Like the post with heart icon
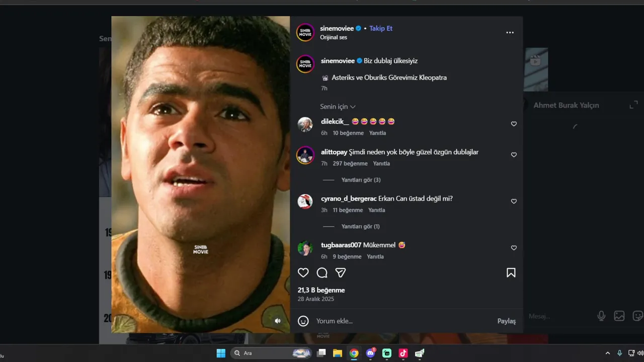 click(x=303, y=273)
